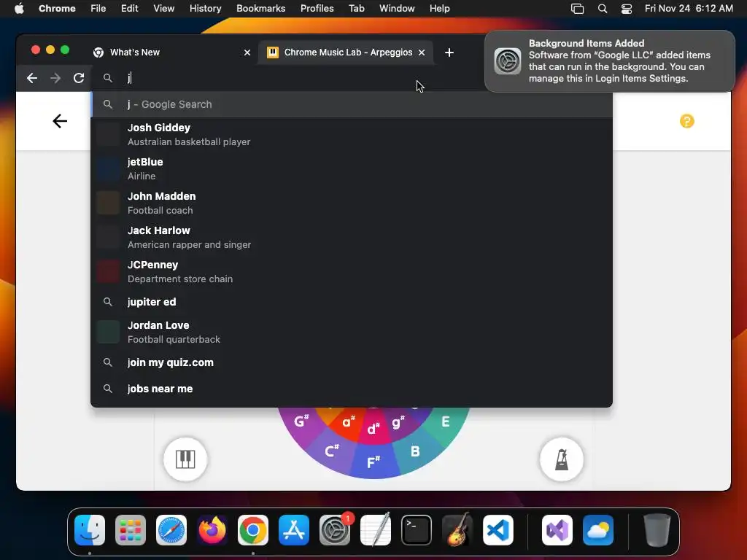The height and width of the screenshot is (560, 747).
Task: Select the C# segment on chord wheel
Action: (x=332, y=451)
